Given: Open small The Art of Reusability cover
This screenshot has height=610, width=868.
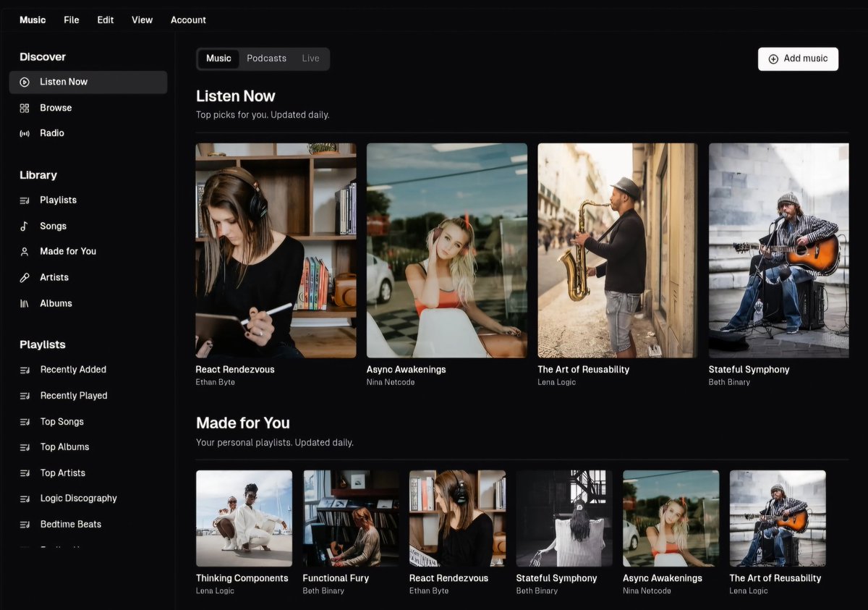Looking at the screenshot, I should [778, 518].
